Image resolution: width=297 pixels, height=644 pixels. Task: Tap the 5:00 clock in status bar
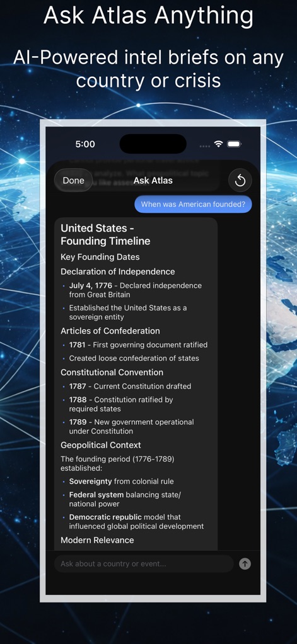pyautogui.click(x=85, y=144)
